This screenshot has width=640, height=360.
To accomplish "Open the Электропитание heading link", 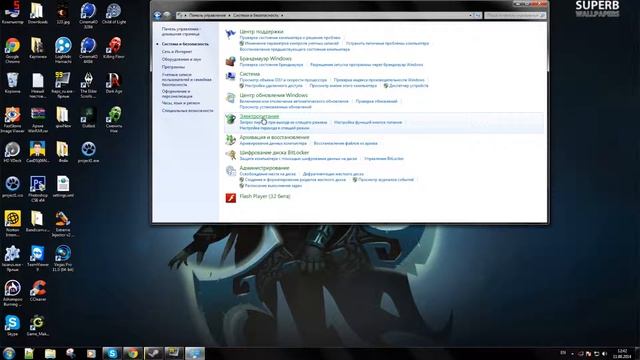I will [x=259, y=116].
